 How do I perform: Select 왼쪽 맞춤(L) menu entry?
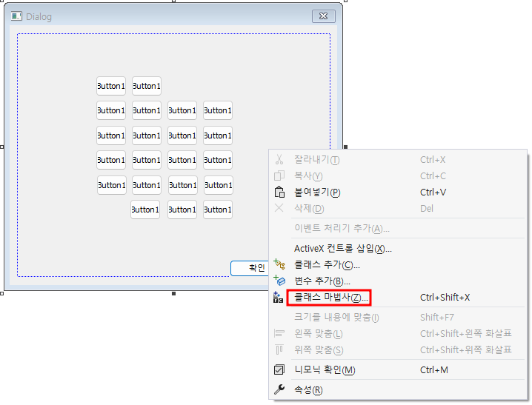point(319,333)
